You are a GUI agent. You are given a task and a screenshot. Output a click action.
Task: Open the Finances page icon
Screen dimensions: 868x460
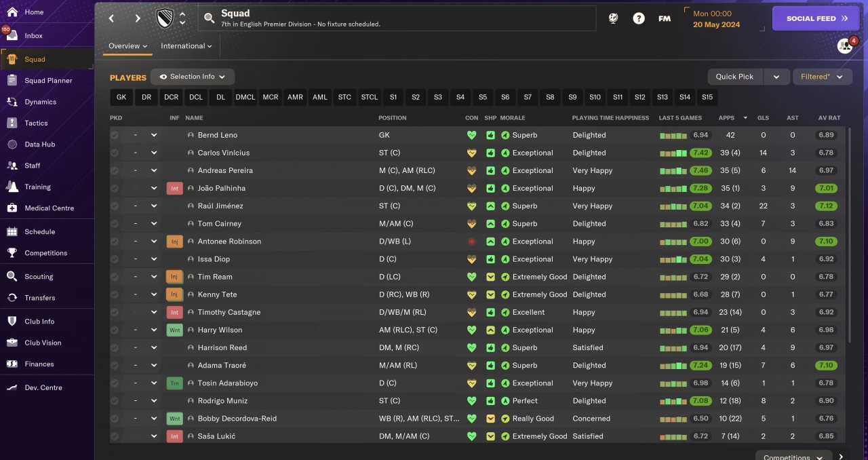(12, 364)
